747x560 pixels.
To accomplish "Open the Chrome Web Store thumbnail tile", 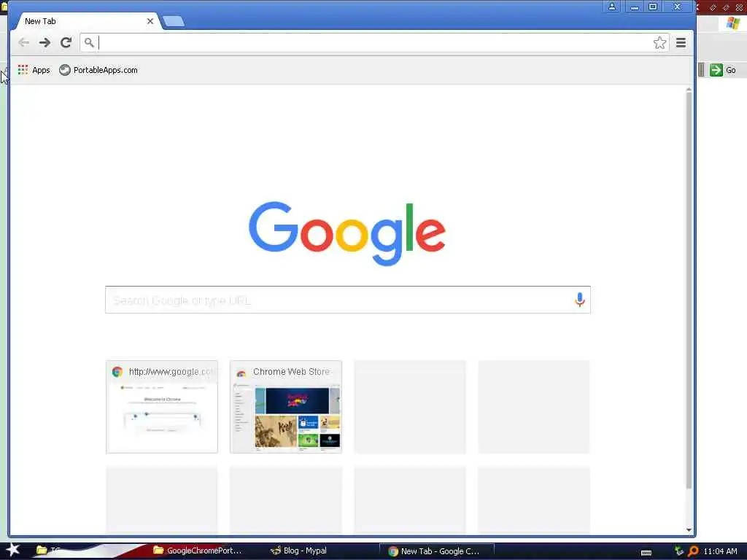I will [x=286, y=407].
